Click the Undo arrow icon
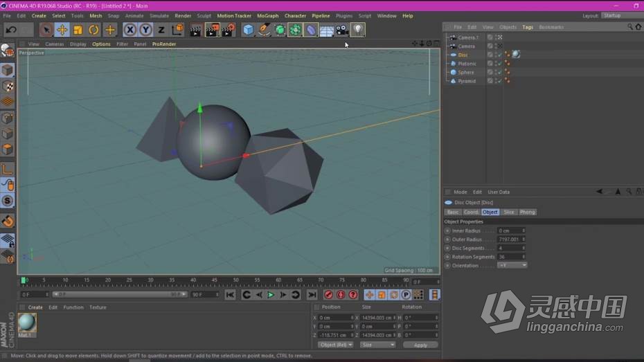This screenshot has width=644, height=362. (x=11, y=30)
